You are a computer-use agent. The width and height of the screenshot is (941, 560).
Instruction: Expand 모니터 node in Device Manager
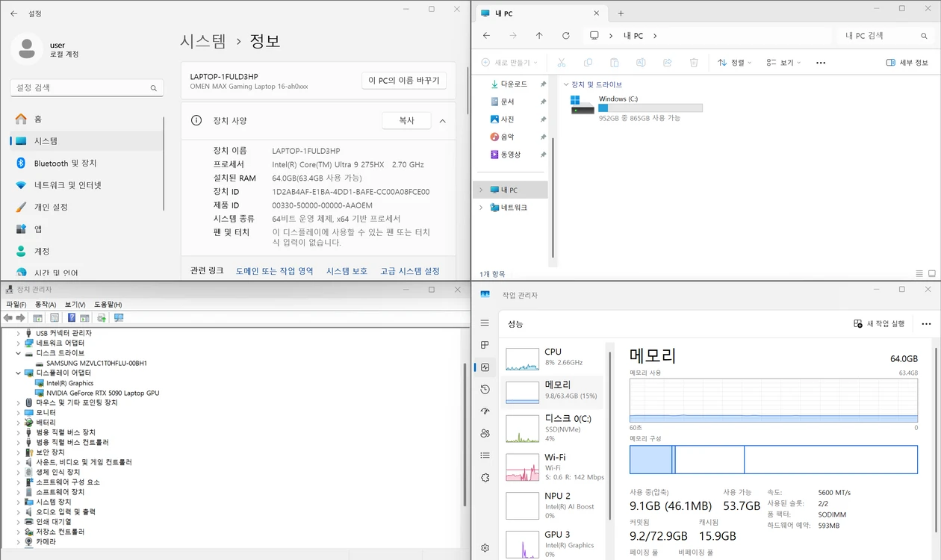[x=19, y=412]
